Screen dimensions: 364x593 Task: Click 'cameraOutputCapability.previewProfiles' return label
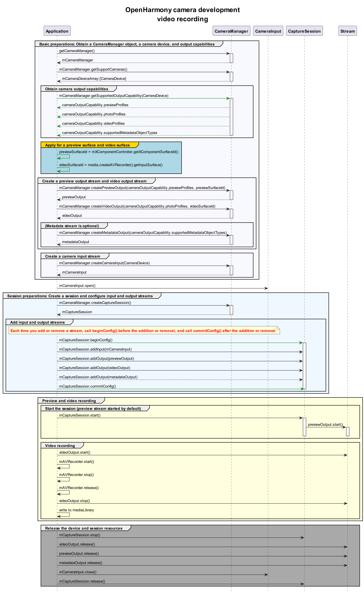[x=95, y=105]
